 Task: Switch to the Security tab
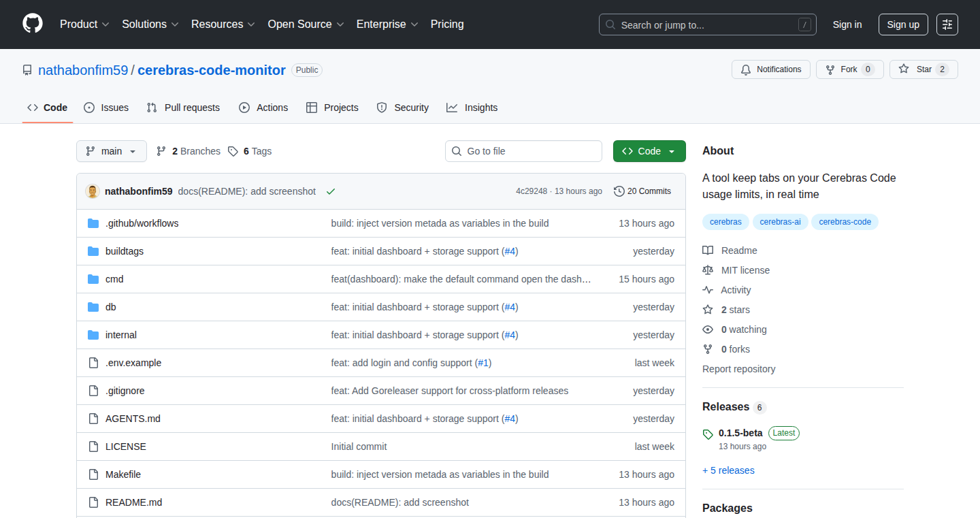pos(403,108)
